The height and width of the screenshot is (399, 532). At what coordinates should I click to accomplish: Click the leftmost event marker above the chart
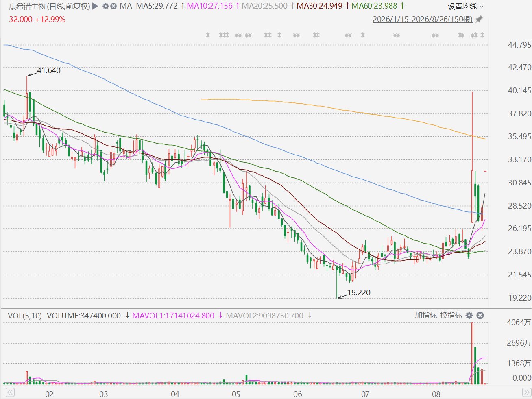pyautogui.click(x=208, y=35)
